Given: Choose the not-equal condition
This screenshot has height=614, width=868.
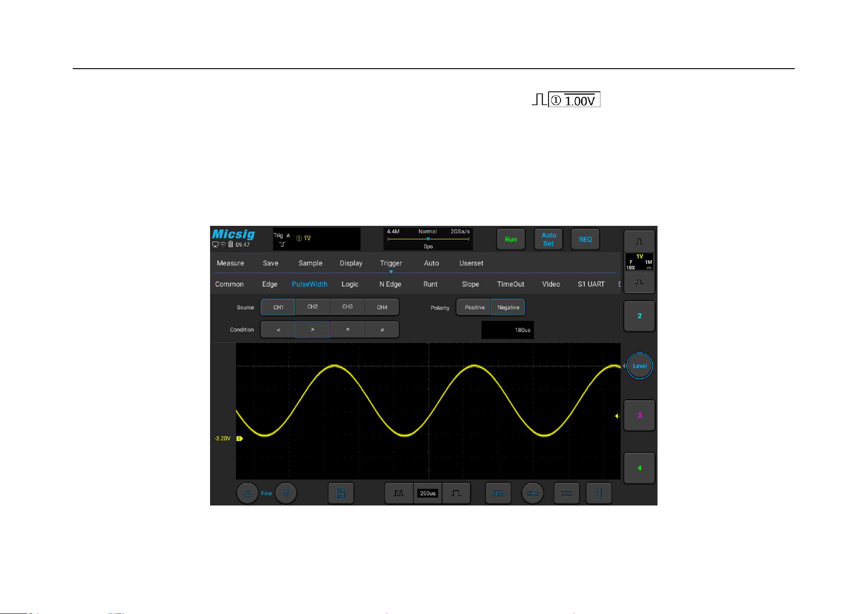Looking at the screenshot, I should pyautogui.click(x=382, y=330).
